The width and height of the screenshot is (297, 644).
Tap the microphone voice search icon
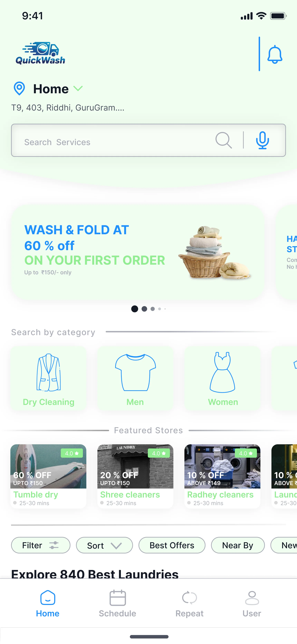pos(262,140)
